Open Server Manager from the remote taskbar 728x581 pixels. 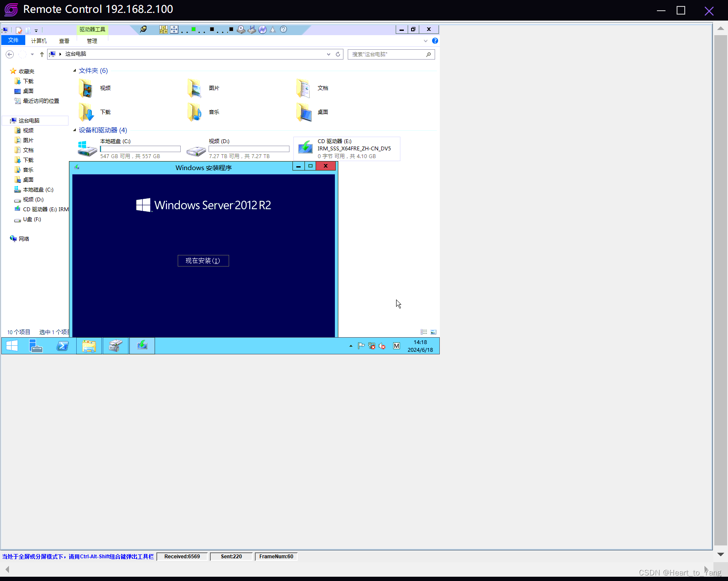36,346
